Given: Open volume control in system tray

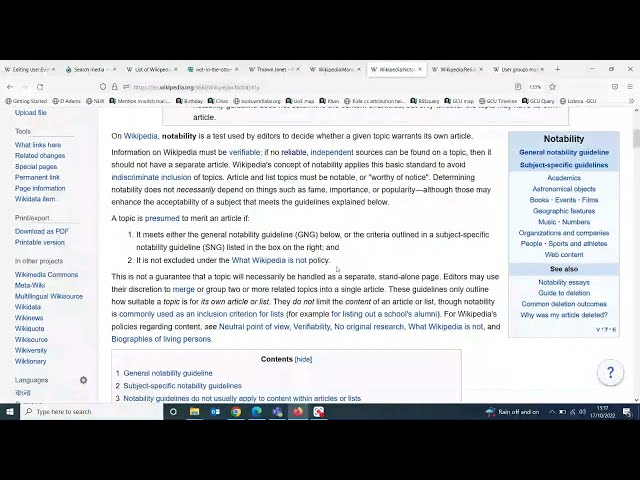Looking at the screenshot, I should click(583, 412).
